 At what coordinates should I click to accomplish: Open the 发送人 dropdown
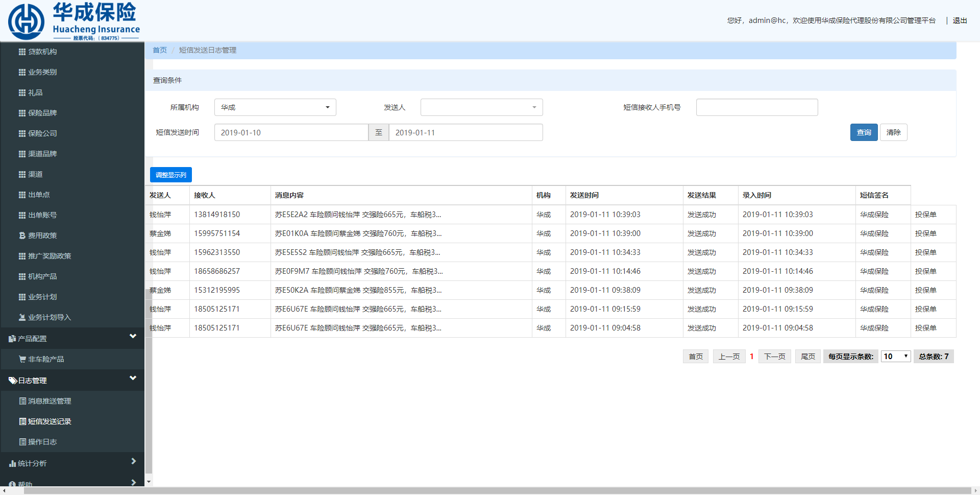[481, 107]
